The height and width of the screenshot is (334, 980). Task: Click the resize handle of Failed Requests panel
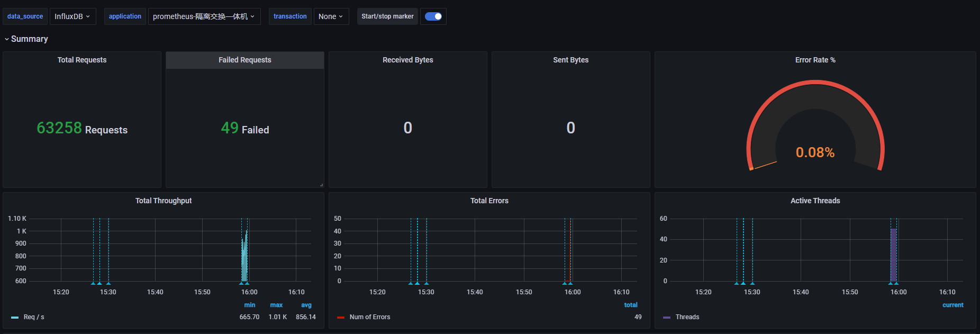coord(321,185)
